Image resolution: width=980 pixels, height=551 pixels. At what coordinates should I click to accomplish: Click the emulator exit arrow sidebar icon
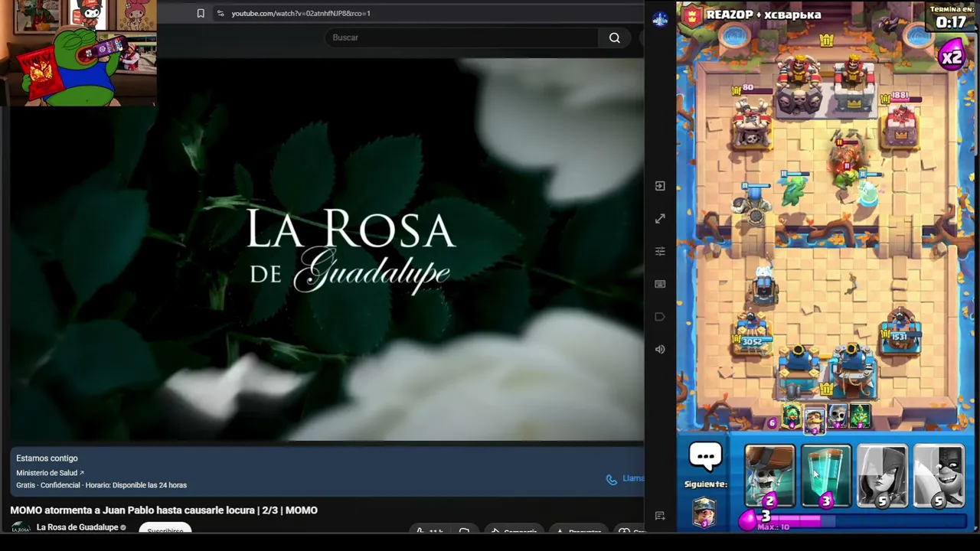tap(660, 186)
